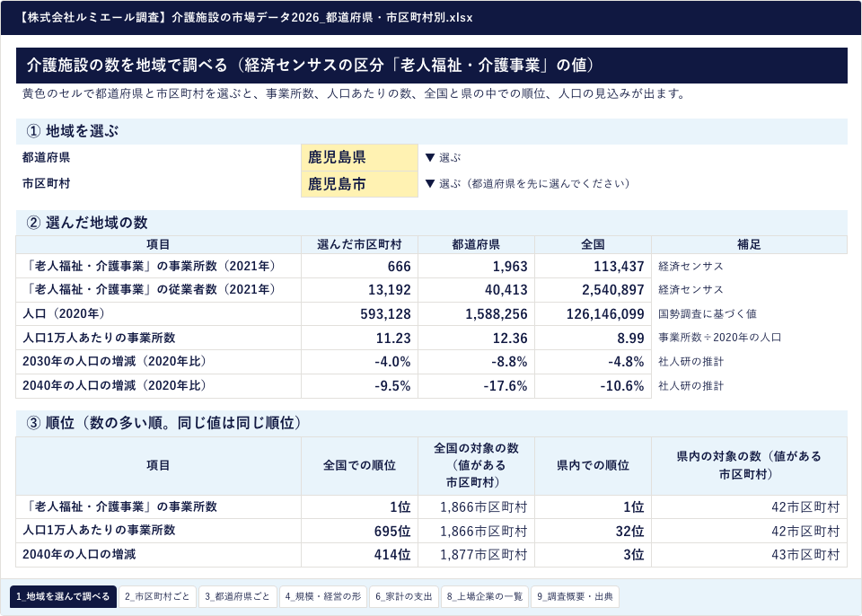Select the note 国勢調査に基づく値
Image resolution: width=862 pixels, height=616 pixels.
click(x=708, y=314)
